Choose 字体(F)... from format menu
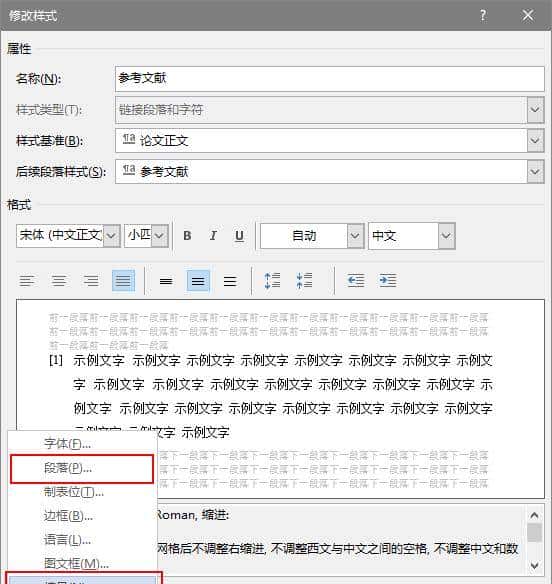552x584 pixels. 82,444
